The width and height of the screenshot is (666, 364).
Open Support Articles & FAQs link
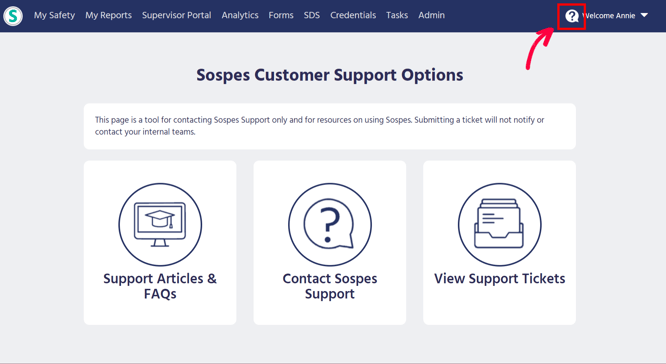pyautogui.click(x=160, y=286)
